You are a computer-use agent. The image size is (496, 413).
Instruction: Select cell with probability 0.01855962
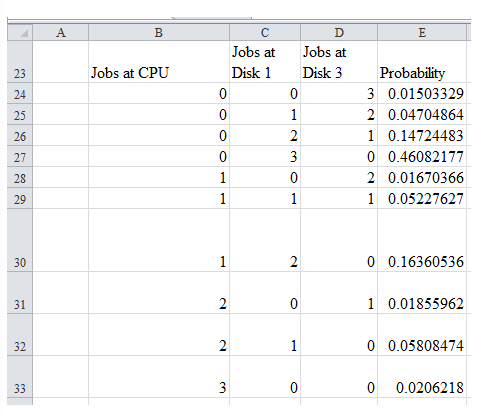pyautogui.click(x=422, y=293)
